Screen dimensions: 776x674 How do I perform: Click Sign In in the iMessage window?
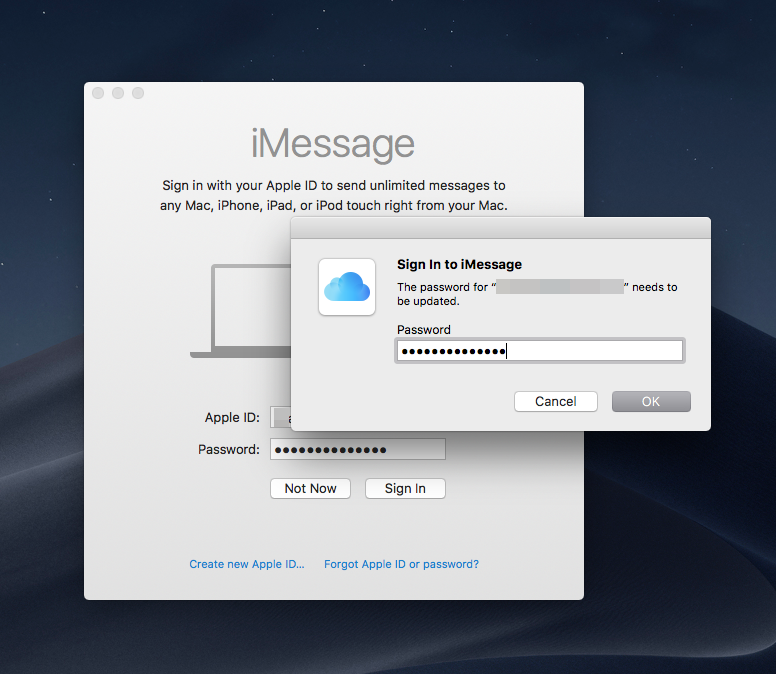click(x=405, y=488)
